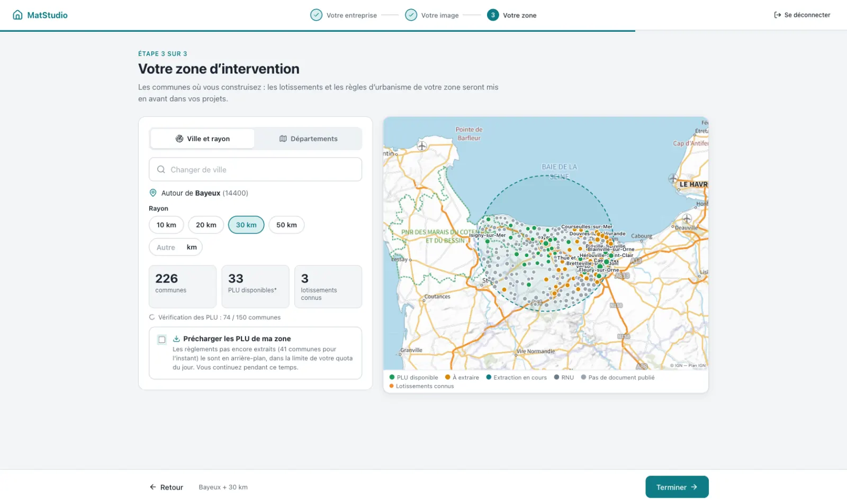
Task: Go to the Votre entreprise step
Action: pyautogui.click(x=344, y=15)
